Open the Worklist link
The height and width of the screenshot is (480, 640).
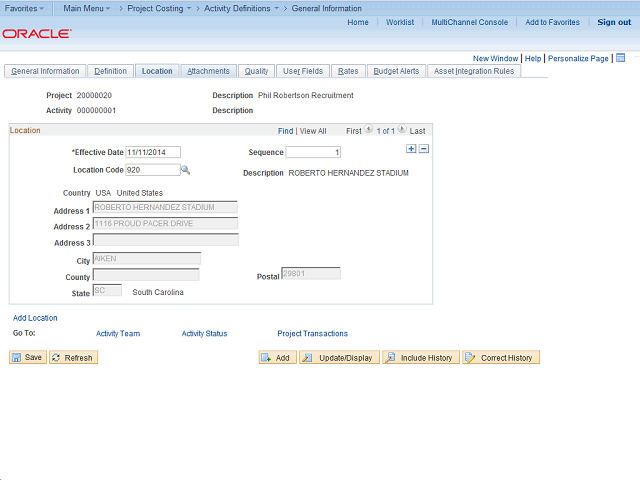click(x=400, y=22)
